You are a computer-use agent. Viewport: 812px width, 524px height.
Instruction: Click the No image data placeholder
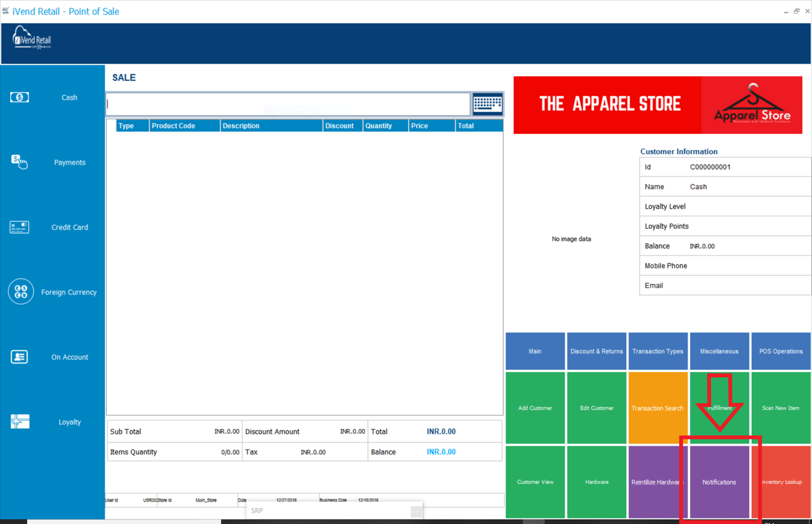(x=571, y=239)
